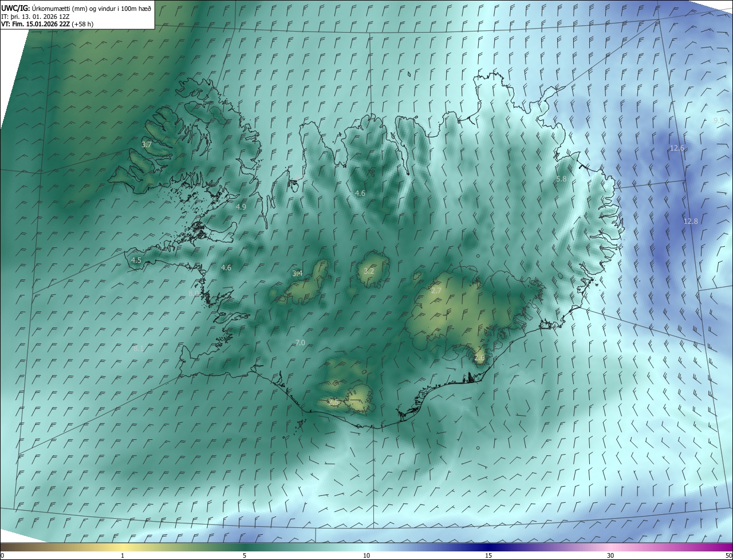Click the 50 tick on the color scale
Screen dimensions: 733x560
(x=728, y=555)
